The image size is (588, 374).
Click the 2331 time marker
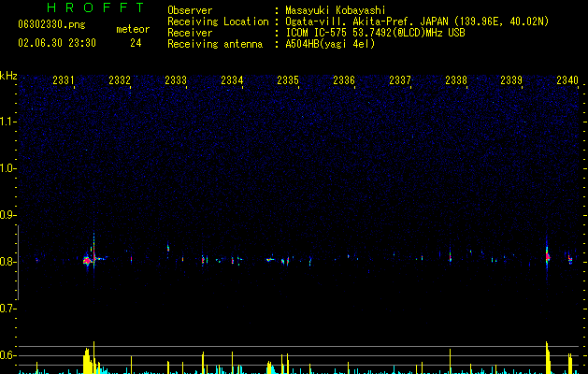click(x=64, y=79)
